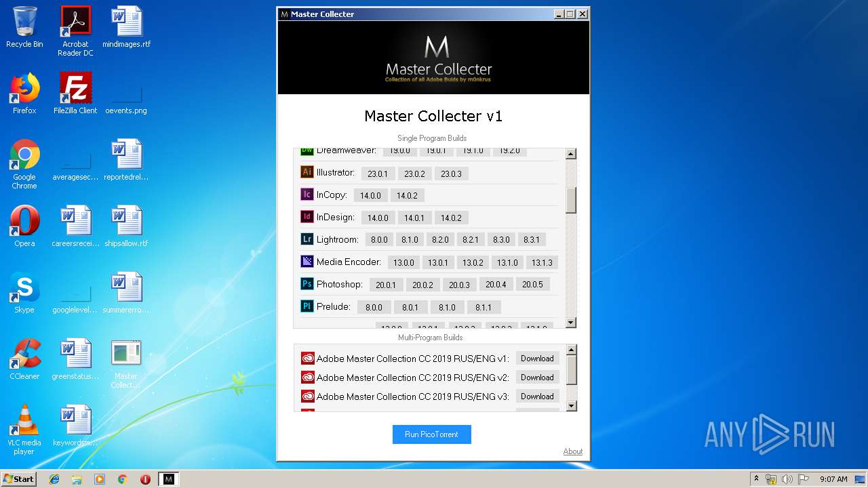This screenshot has width=868, height=488.
Task: Click the InDesign Id icon
Action: click(x=307, y=217)
